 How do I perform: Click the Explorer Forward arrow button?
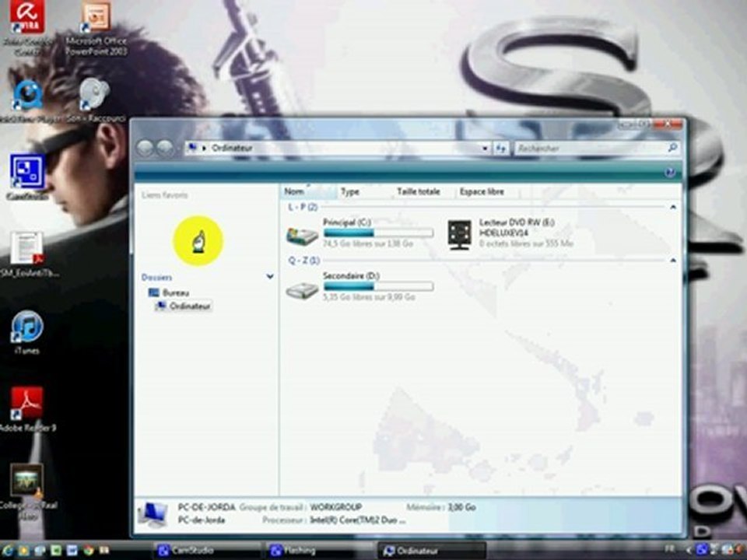coord(165,148)
